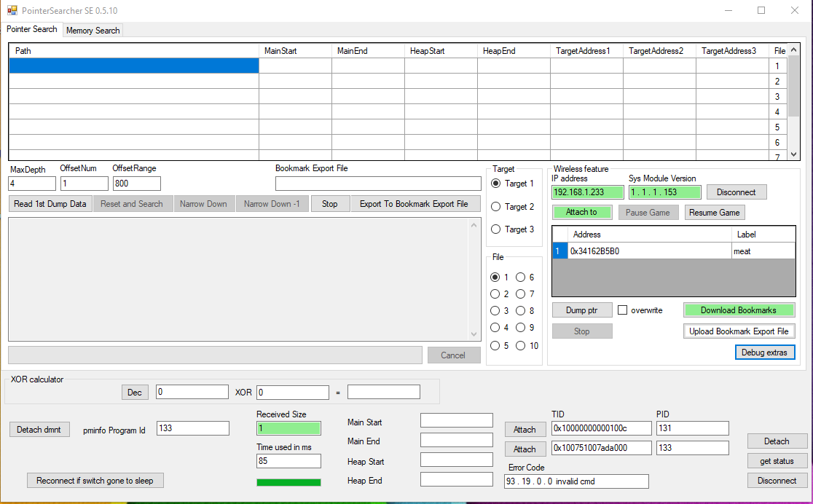Click the Stop button beside Narrow Down -1
The width and height of the screenshot is (813, 504).
(330, 204)
